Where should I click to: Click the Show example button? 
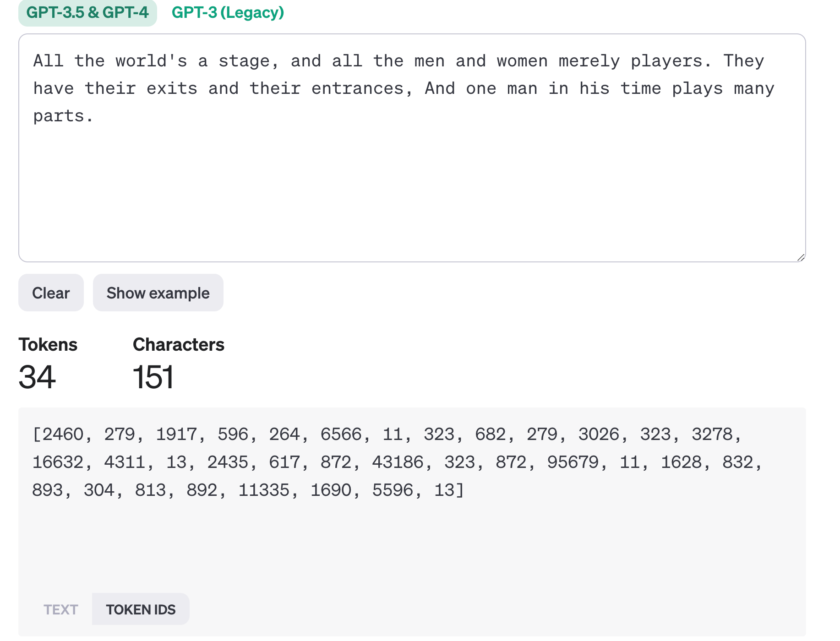point(158,293)
